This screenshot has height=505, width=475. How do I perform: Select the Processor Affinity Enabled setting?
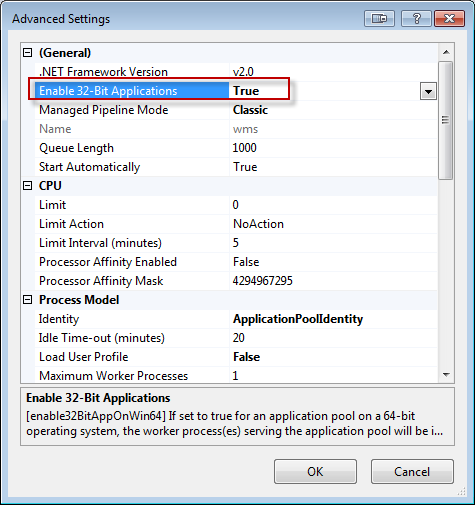(236, 262)
